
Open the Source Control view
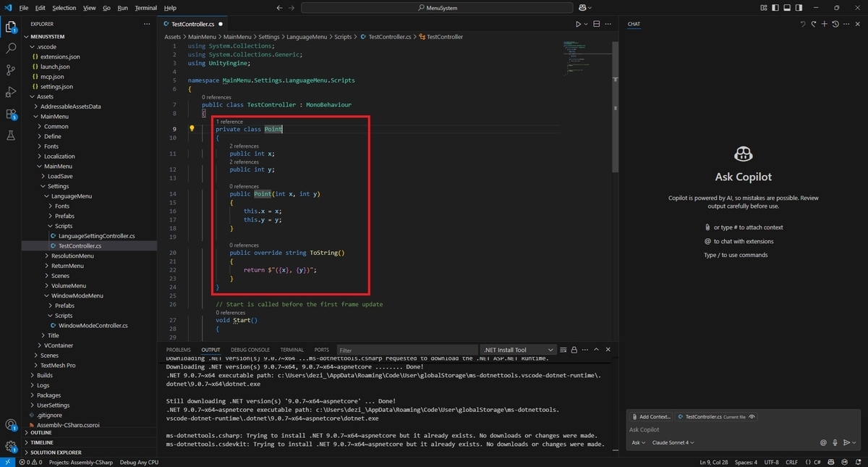pos(11,70)
